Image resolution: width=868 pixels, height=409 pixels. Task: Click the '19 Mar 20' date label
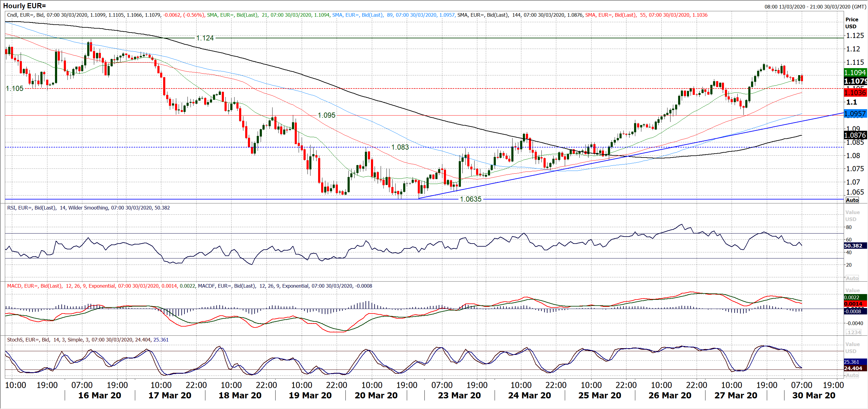coord(310,396)
